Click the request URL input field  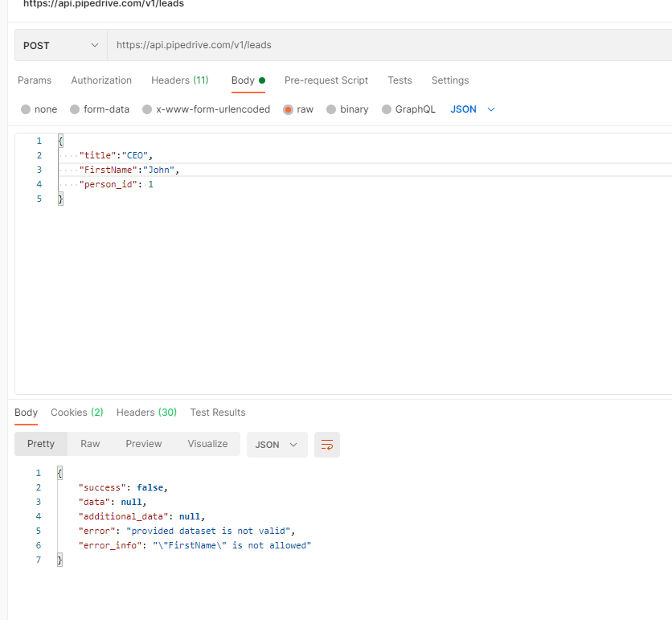pyautogui.click(x=389, y=45)
